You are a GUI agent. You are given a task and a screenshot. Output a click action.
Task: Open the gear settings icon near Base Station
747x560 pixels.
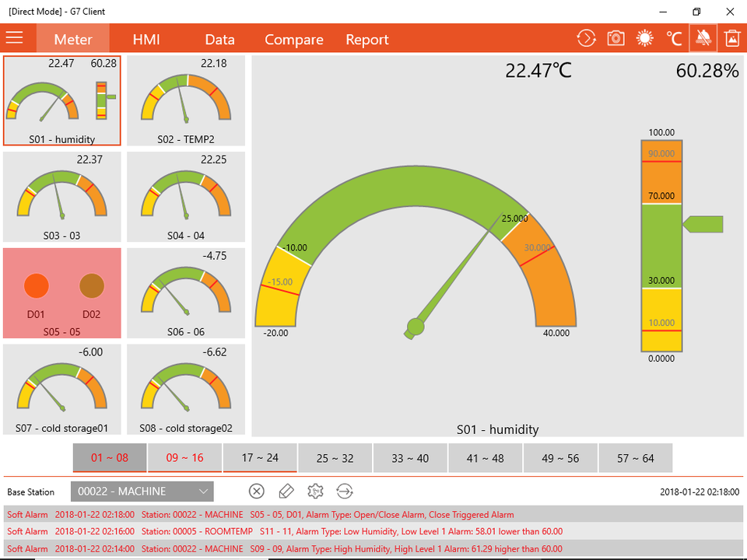pos(315,491)
